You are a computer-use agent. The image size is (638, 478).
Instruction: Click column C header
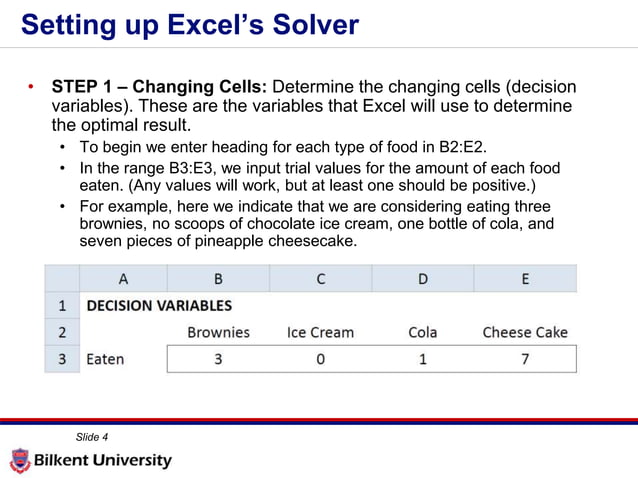coord(320,279)
